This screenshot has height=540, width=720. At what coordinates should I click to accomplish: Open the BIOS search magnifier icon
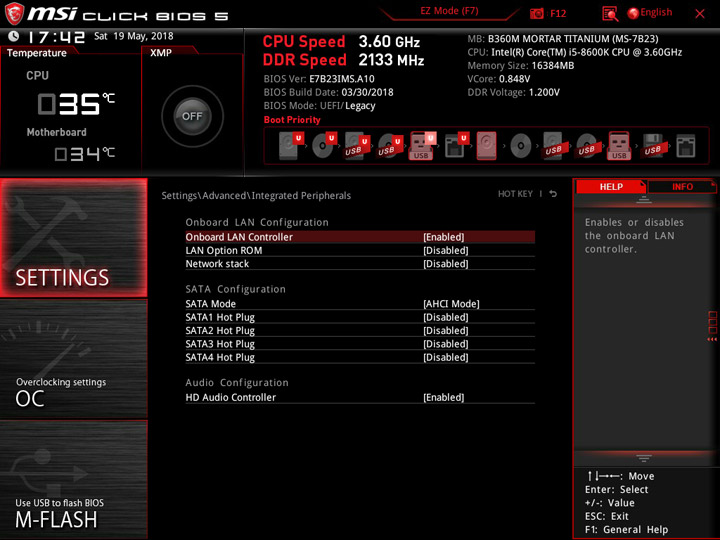[x=610, y=14]
